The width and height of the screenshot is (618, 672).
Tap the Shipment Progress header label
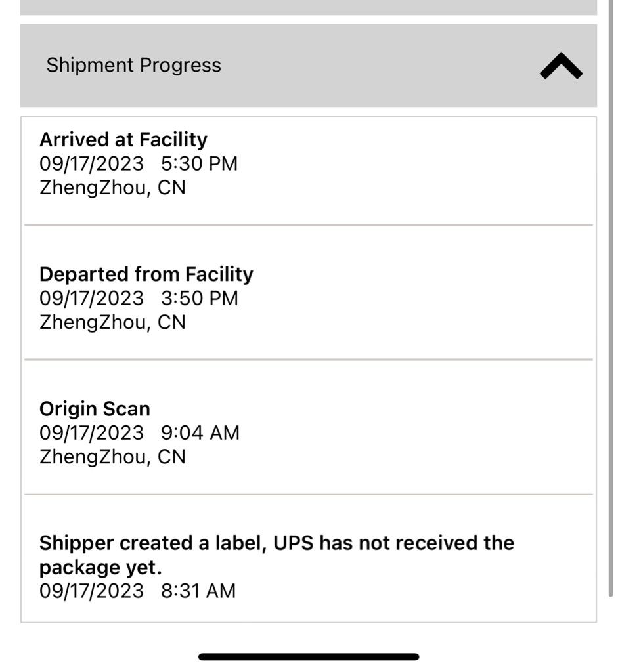[133, 65]
